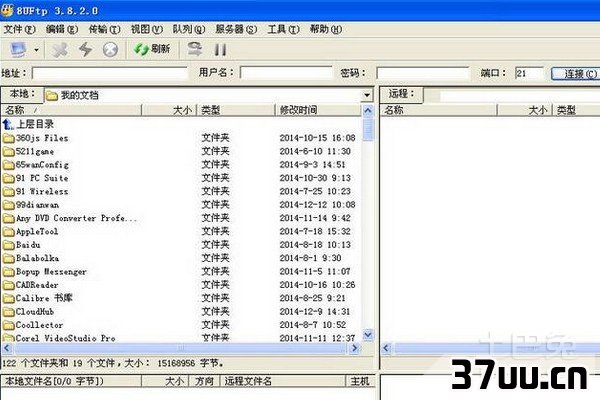Click the date 2014-12-12 10:08
The image size is (600, 400).
pos(317,205)
